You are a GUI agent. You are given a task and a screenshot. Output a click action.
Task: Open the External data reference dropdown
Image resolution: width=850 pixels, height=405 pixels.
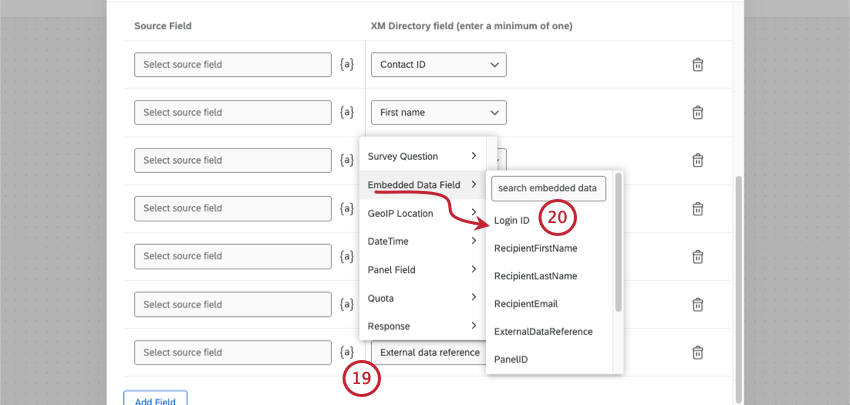tap(430, 352)
